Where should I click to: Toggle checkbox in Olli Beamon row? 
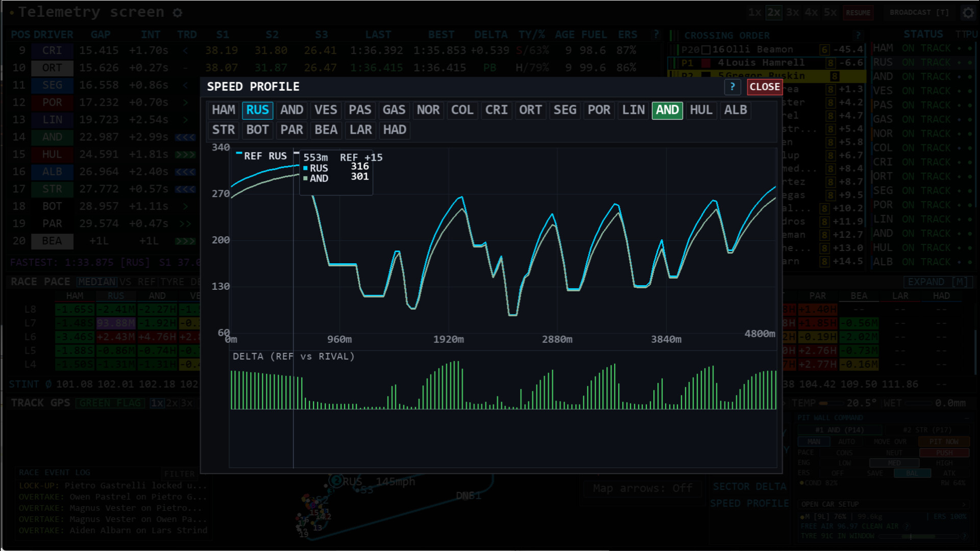tap(706, 49)
